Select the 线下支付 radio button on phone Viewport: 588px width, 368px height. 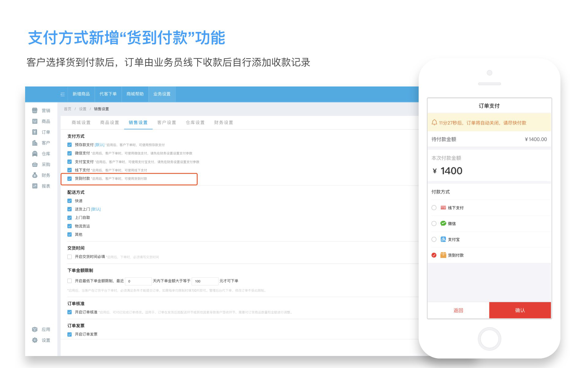[434, 208]
